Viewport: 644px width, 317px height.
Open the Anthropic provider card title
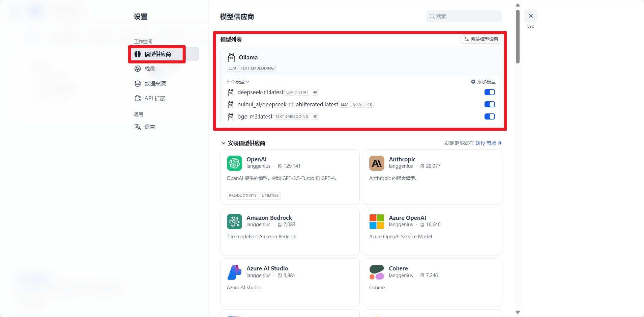[402, 159]
